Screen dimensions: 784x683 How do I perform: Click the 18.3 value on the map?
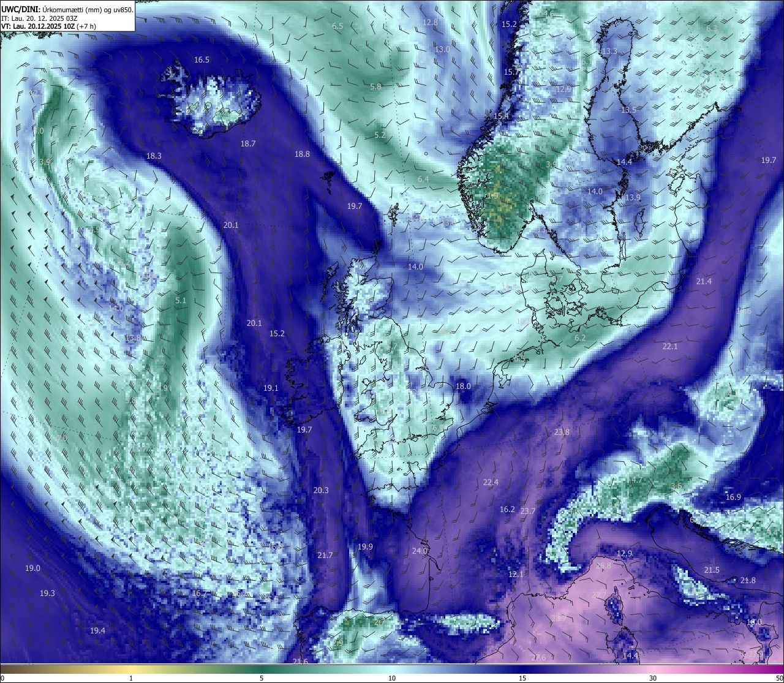[154, 156]
